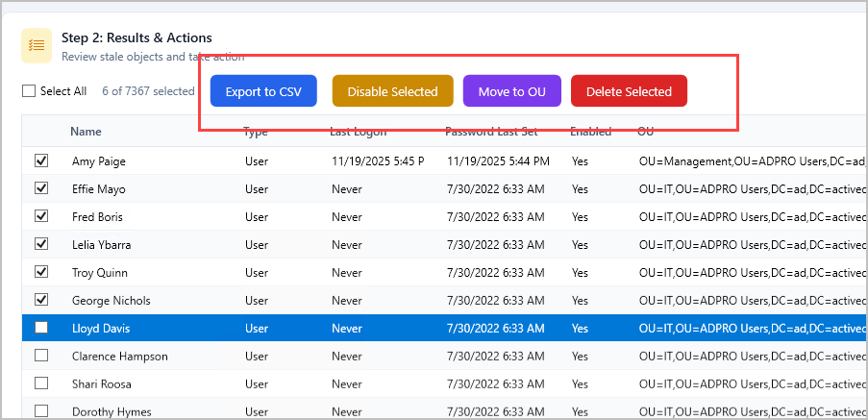The width and height of the screenshot is (868, 420).
Task: Click Disable Selected button
Action: (x=392, y=90)
